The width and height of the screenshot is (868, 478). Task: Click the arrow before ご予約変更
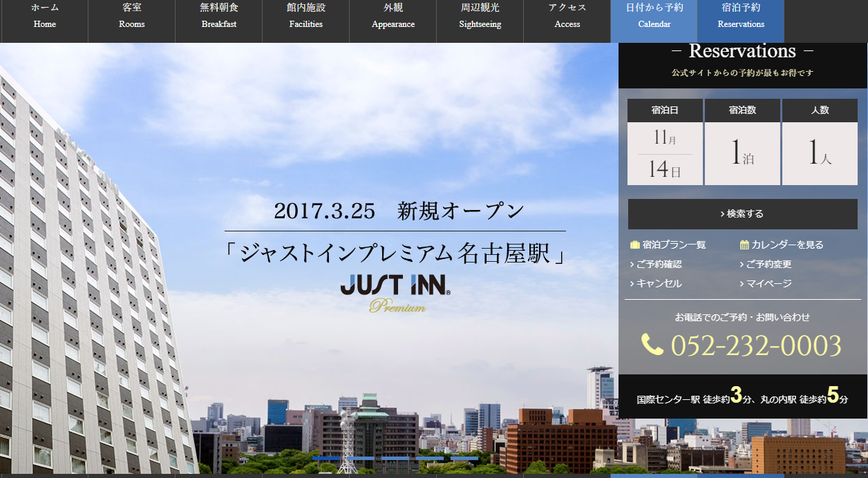point(742,265)
